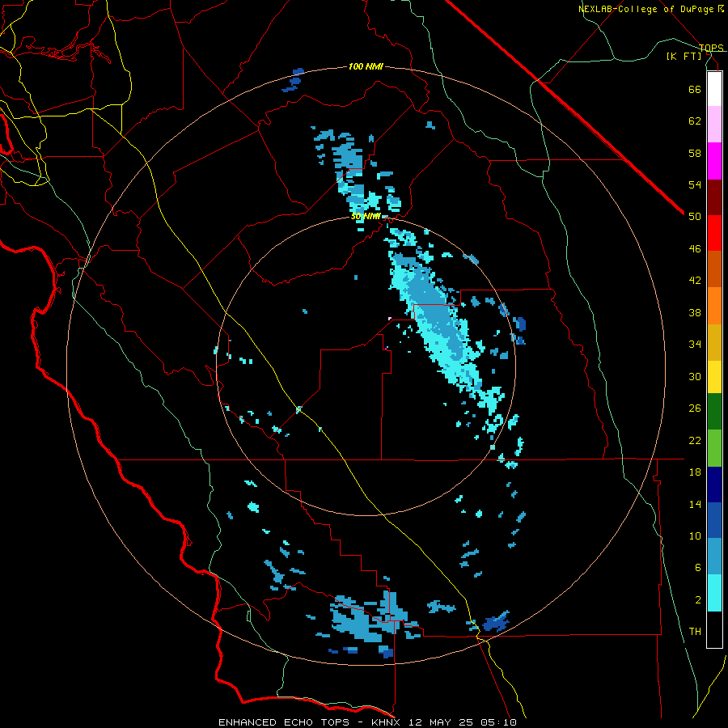
Task: Click the 50 NMI range ring label
Action: click(x=366, y=216)
